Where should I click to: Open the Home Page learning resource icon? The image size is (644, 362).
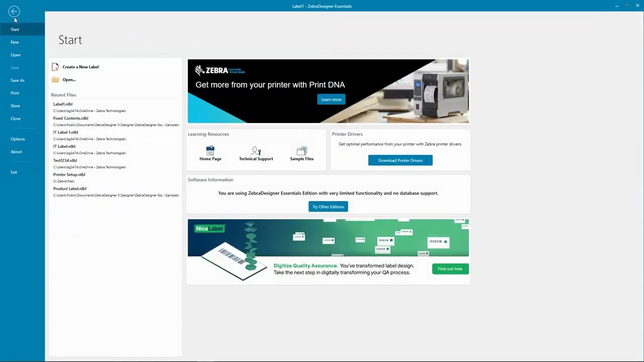click(x=210, y=151)
